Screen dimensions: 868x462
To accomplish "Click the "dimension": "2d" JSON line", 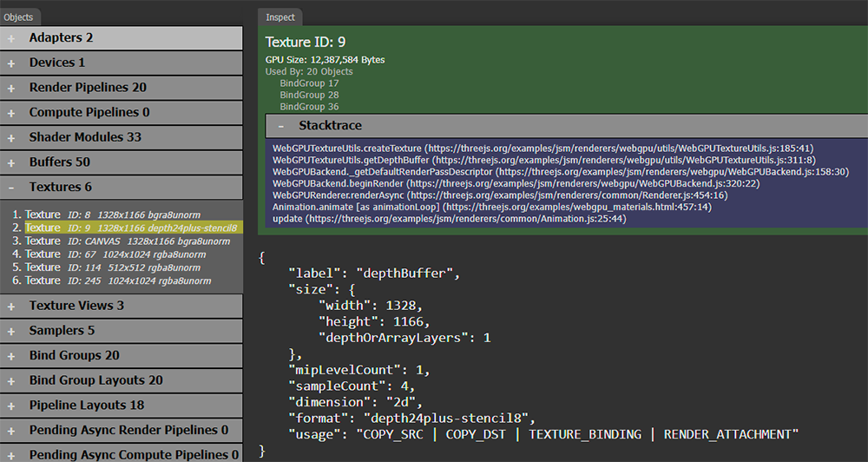I will (355, 401).
